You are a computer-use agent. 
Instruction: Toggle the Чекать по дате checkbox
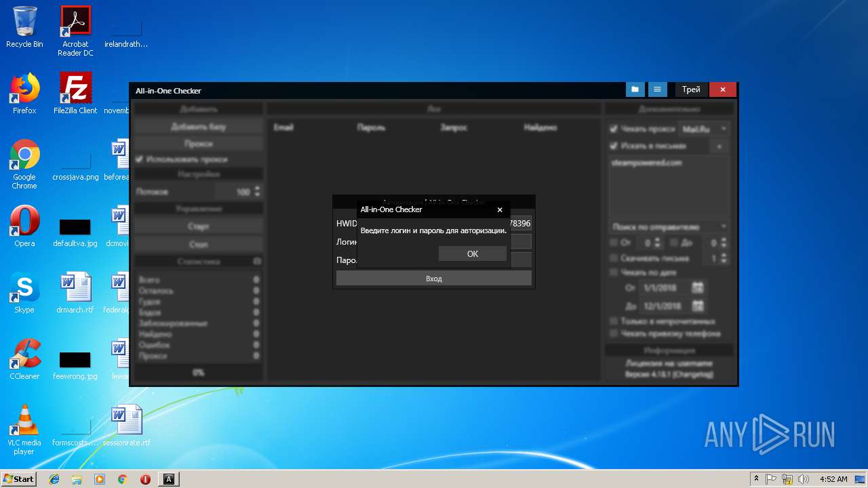614,272
